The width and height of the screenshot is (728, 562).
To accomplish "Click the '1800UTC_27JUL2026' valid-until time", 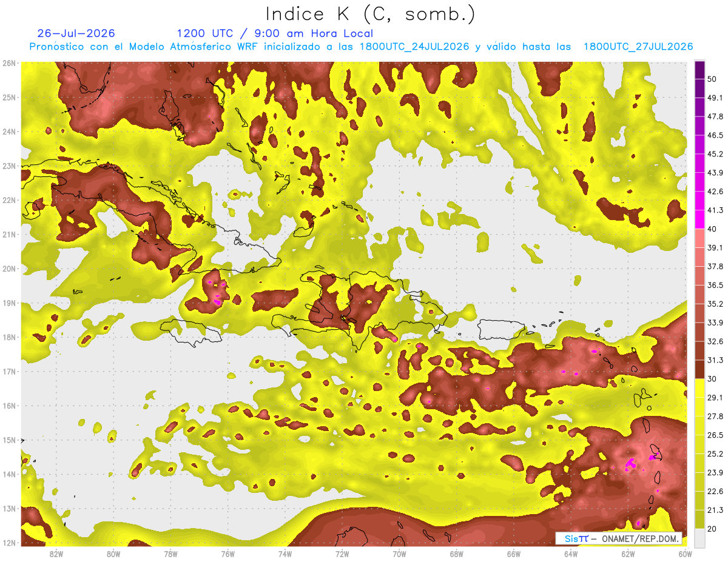I will (638, 47).
